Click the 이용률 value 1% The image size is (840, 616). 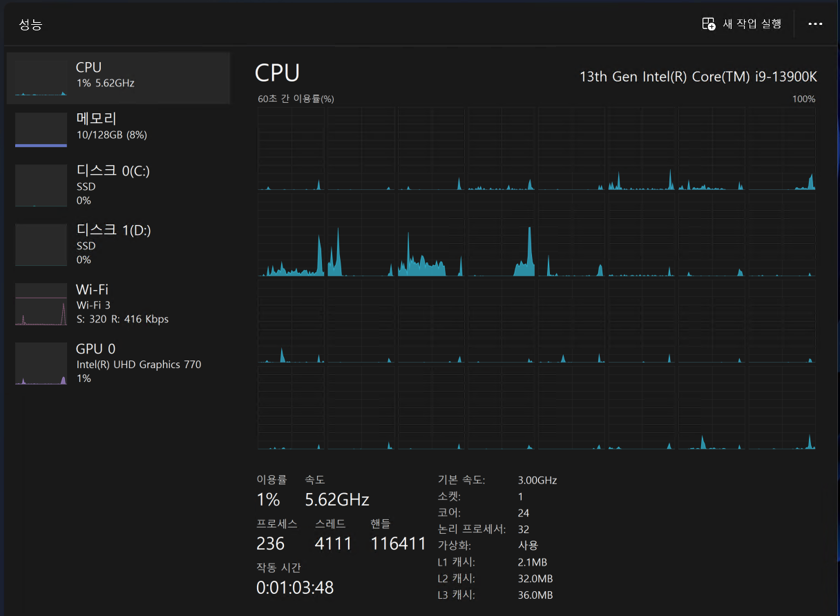point(268,499)
